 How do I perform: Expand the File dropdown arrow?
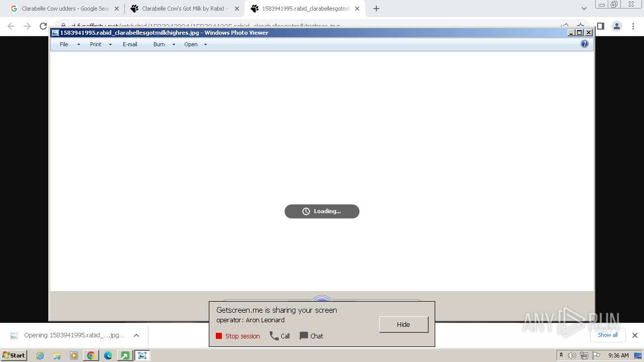(78, 44)
